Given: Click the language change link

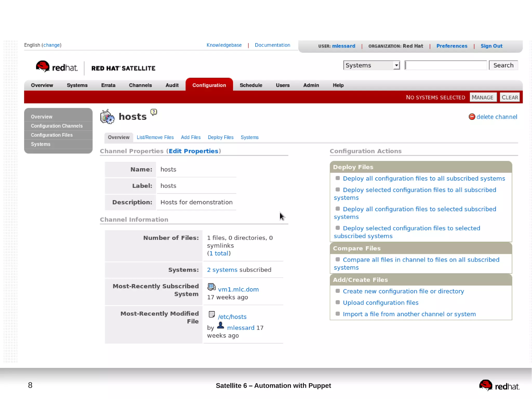Looking at the screenshot, I should click(x=51, y=45).
